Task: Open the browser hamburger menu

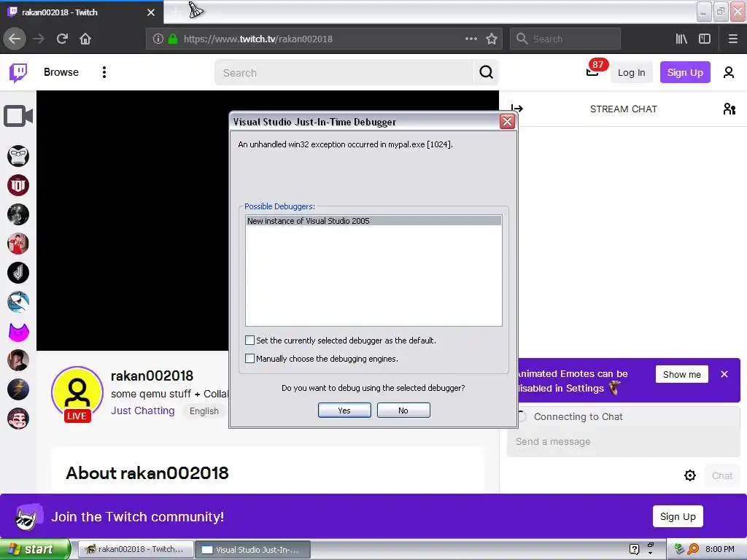Action: 732,39
